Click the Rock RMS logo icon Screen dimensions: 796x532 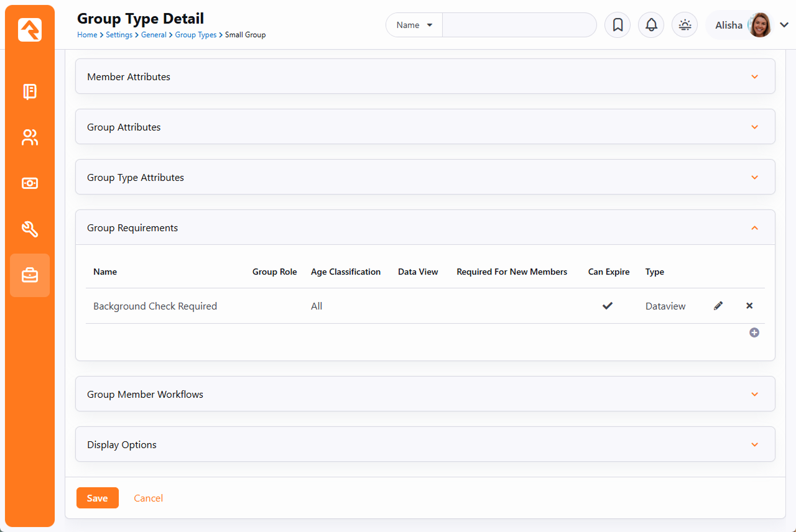(x=30, y=30)
